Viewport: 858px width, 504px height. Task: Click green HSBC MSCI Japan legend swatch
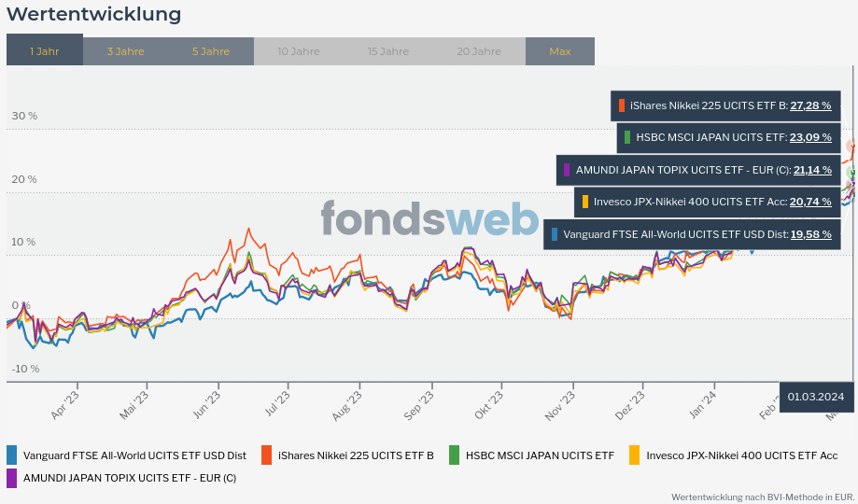455,455
